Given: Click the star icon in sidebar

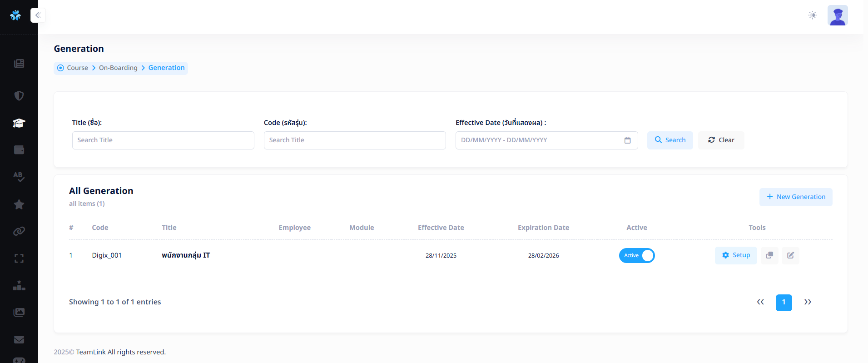Looking at the screenshot, I should pos(19,204).
